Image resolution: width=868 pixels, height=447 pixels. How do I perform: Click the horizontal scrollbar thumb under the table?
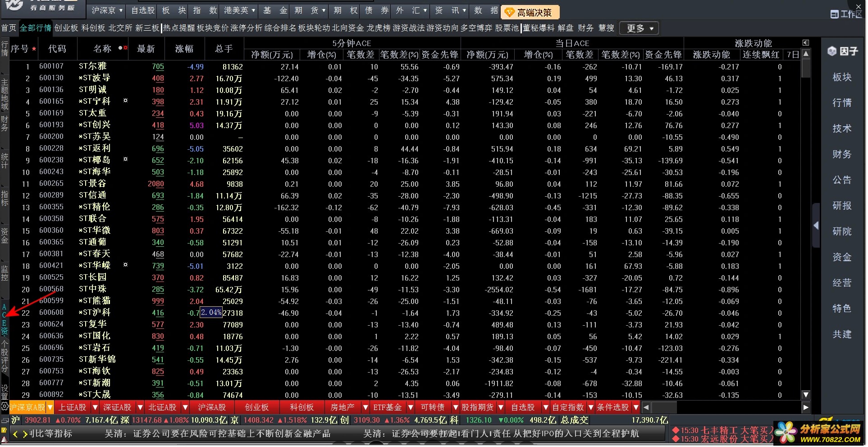pos(664,408)
